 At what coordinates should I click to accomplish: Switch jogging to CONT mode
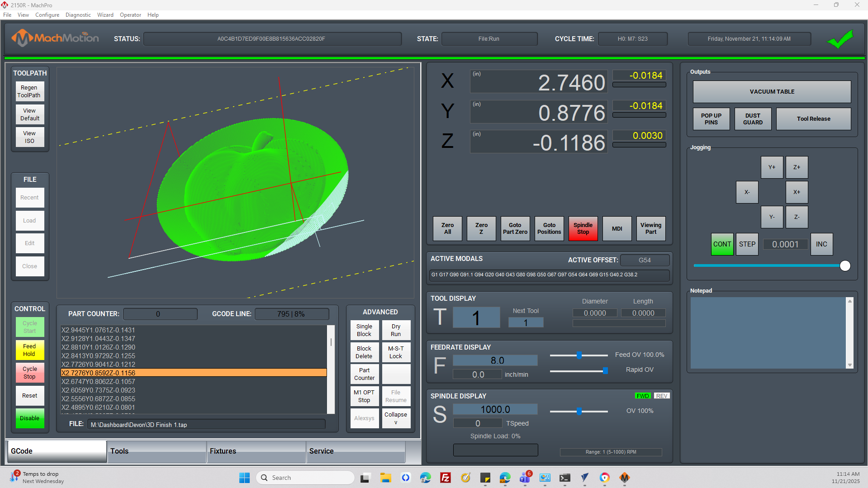(722, 244)
